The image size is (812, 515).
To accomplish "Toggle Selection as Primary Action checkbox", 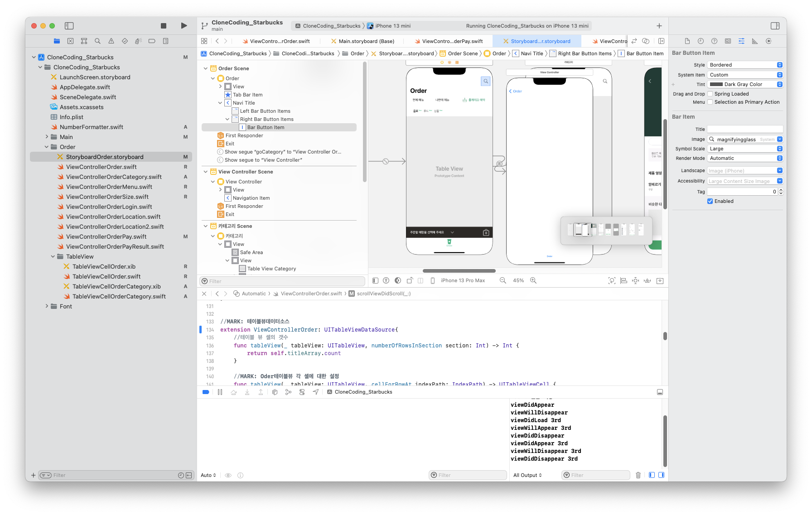I will tap(710, 102).
